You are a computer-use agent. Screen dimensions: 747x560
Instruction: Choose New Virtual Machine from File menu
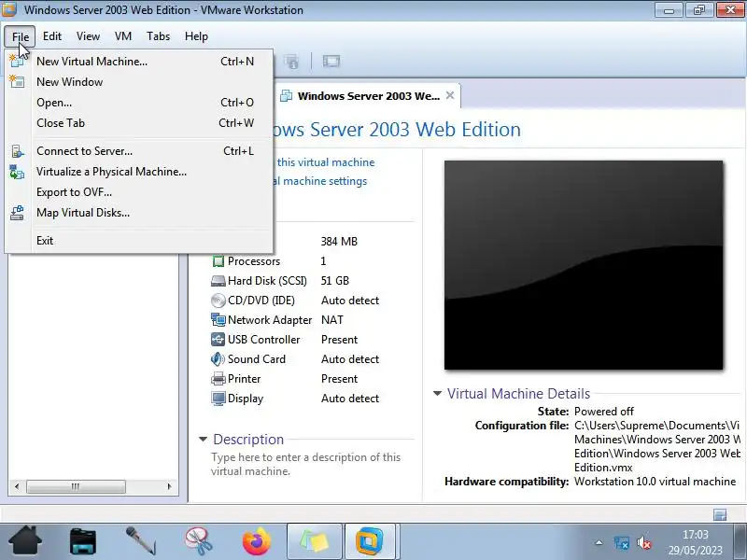138,62
